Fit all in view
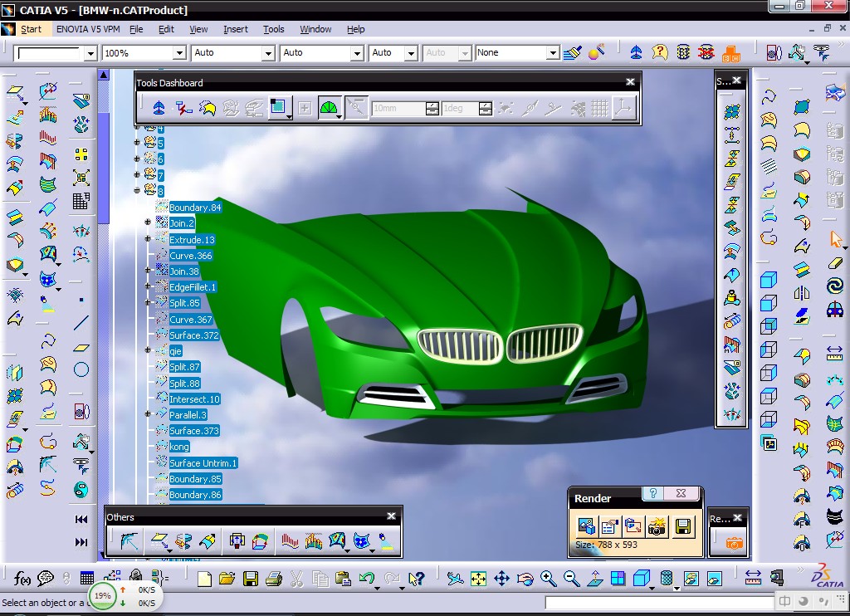This screenshot has width=850, height=616. (x=478, y=579)
